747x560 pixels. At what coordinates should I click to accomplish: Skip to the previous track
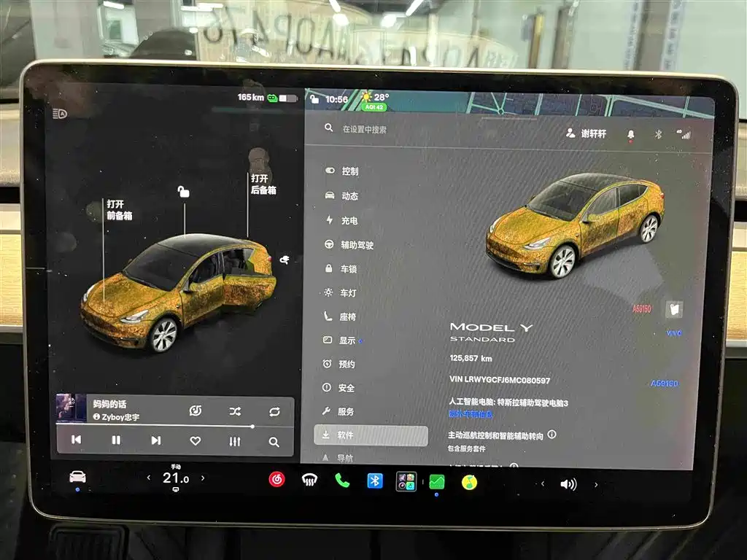click(x=76, y=440)
